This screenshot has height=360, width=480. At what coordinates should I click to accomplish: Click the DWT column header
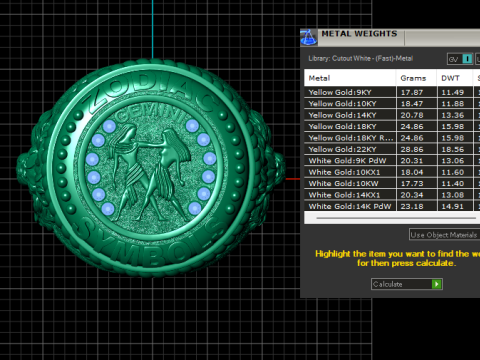point(455,78)
